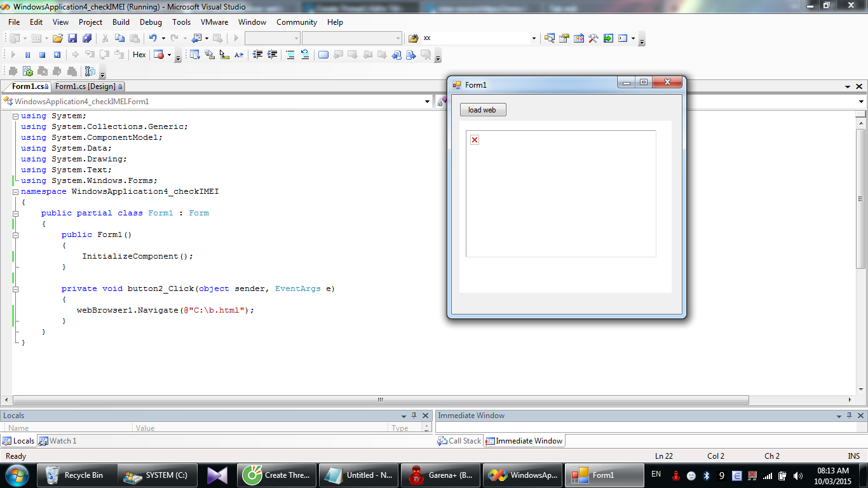Collapse the using directives region
The height and width of the screenshot is (488, 868).
pyautogui.click(x=16, y=116)
